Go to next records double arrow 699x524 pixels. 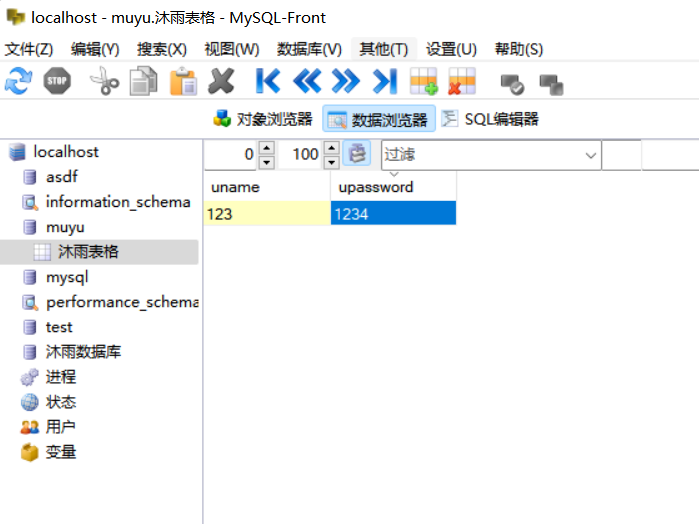345,81
